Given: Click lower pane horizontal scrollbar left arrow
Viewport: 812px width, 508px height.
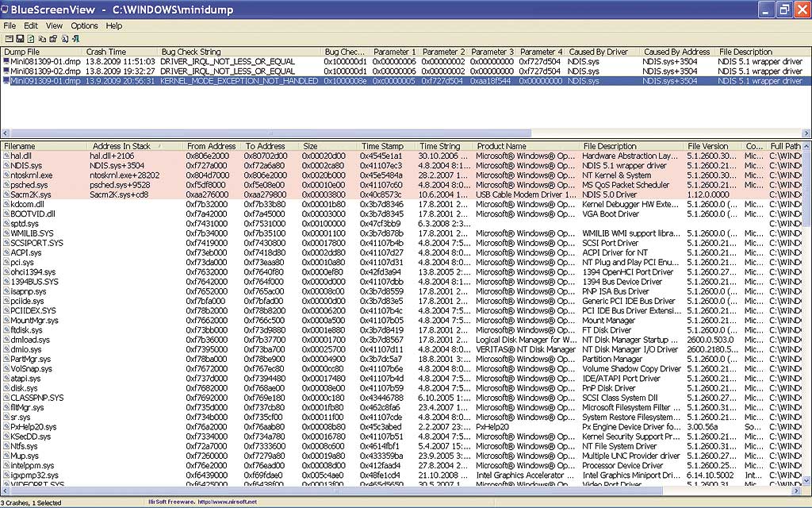Looking at the screenshot, I should tap(5, 491).
